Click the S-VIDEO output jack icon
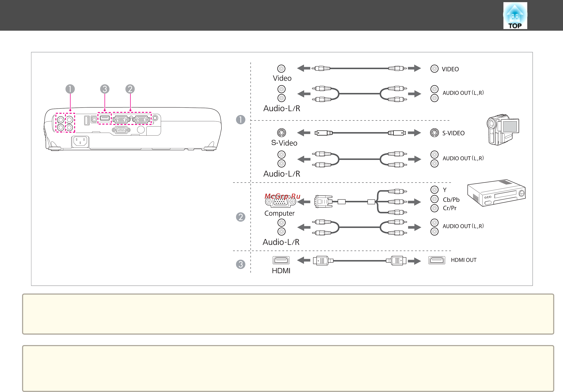This screenshot has width=563, height=392. click(x=434, y=133)
